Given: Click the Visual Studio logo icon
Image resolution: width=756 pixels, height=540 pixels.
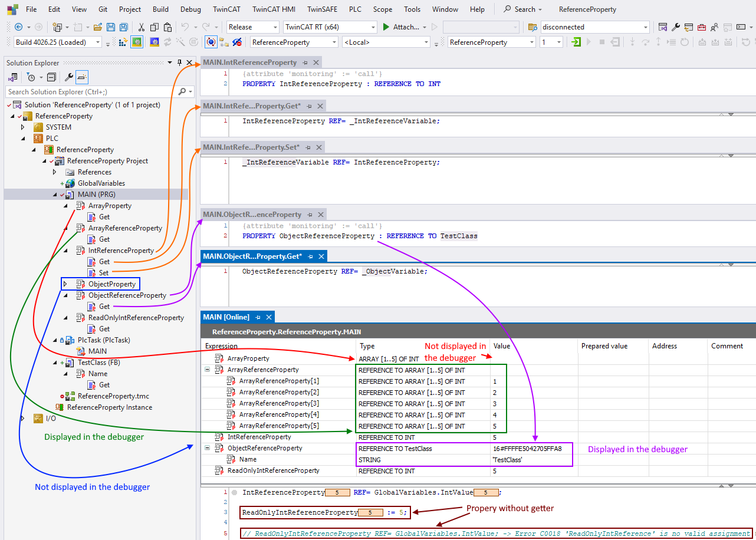Looking at the screenshot, I should tap(12, 9).
